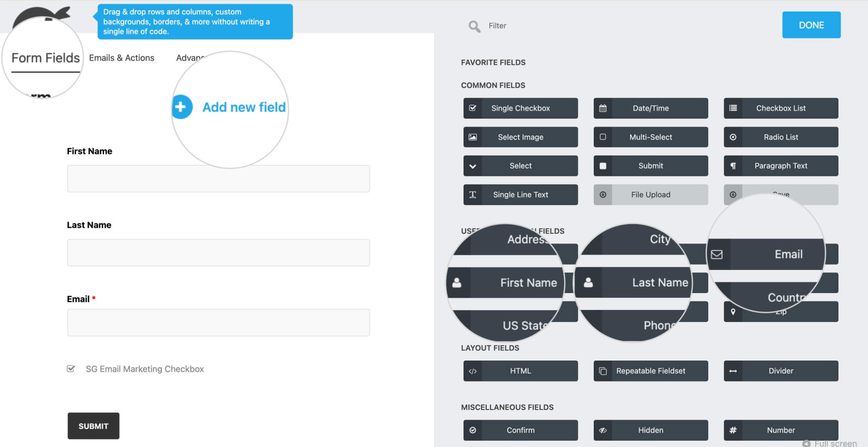Click the Multi-Select square icon
Screen dimensions: 868x447
(603, 137)
